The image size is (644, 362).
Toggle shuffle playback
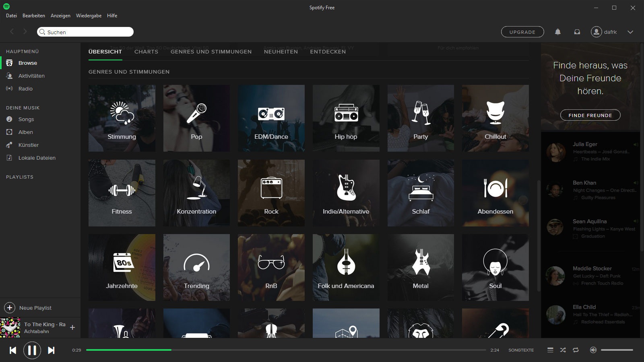563,350
